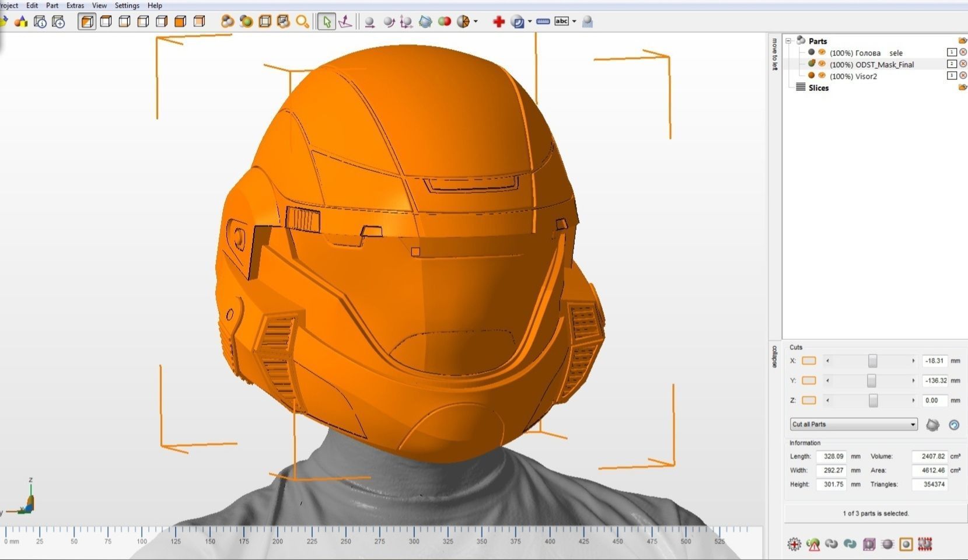The height and width of the screenshot is (560, 968).
Task: Click the zoom to platform box icon
Action: (x=265, y=22)
